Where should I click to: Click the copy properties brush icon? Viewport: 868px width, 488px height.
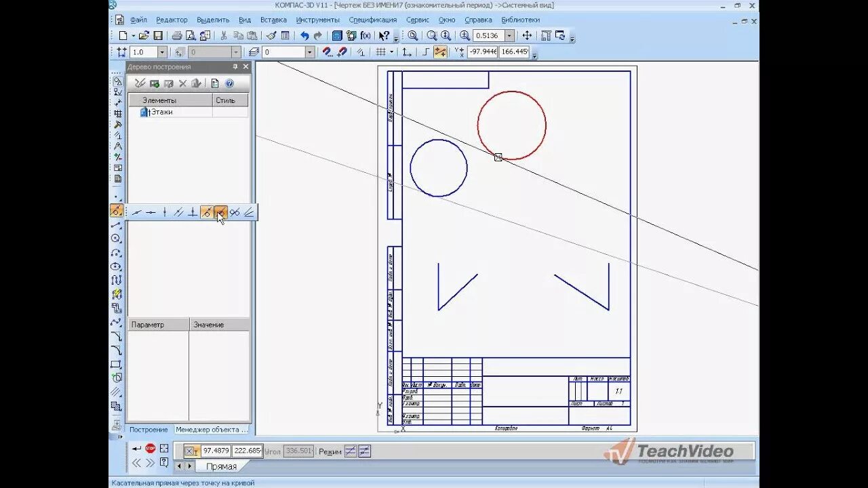coord(271,35)
